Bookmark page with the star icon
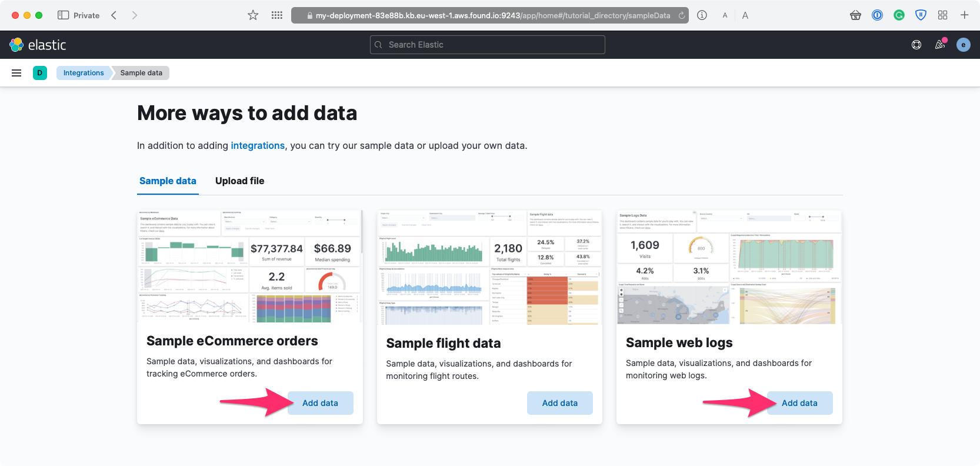 (253, 15)
